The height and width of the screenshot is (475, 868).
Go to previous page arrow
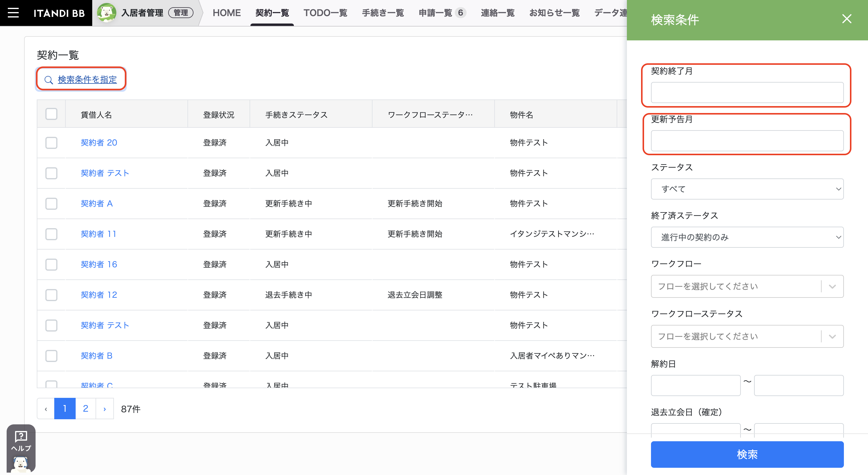click(46, 409)
